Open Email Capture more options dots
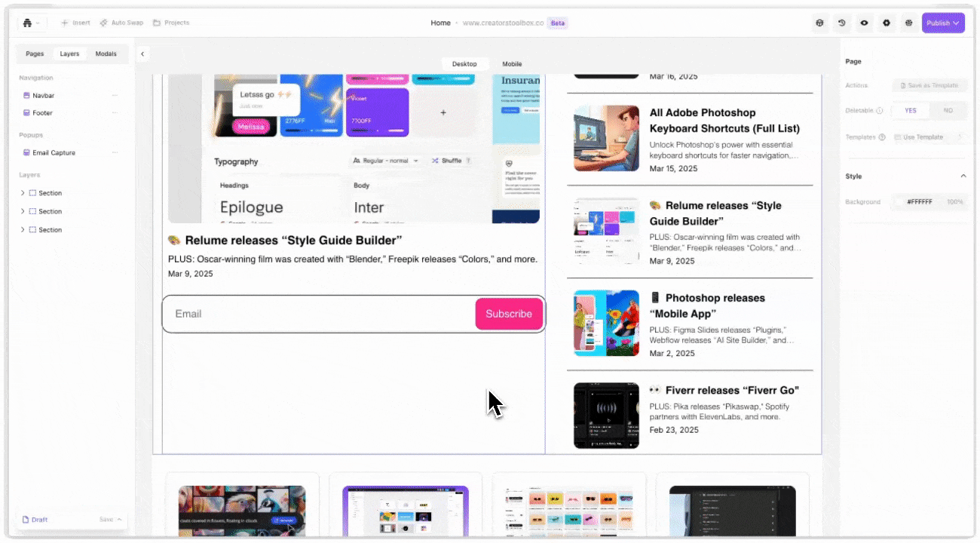The height and width of the screenshot is (543, 980). pos(115,153)
